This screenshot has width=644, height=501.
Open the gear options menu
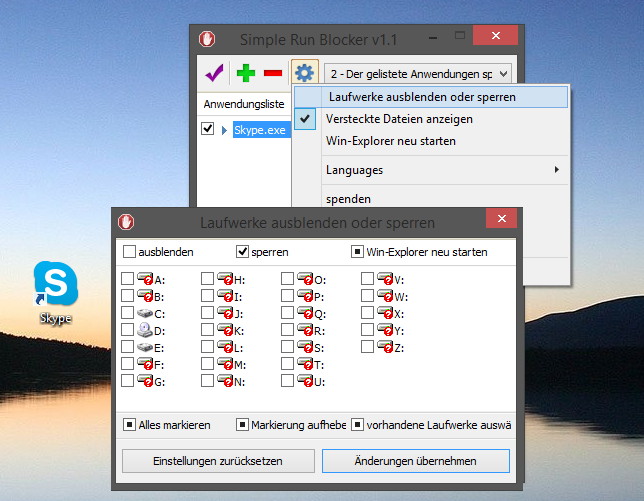tap(305, 73)
